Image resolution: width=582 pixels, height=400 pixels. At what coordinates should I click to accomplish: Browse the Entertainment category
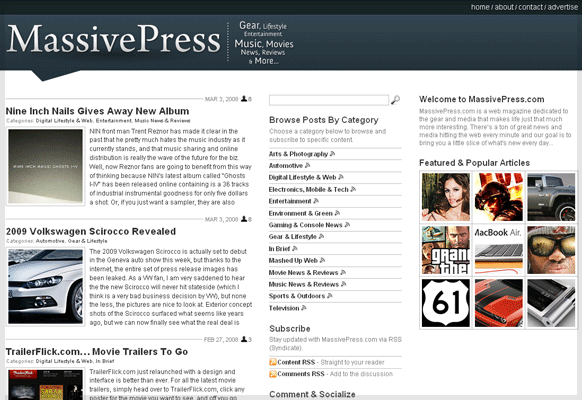(x=290, y=201)
